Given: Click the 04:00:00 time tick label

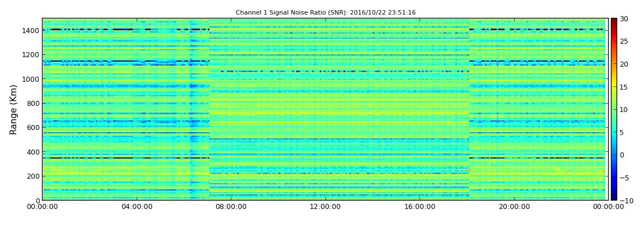Looking at the screenshot, I should click(x=136, y=207).
